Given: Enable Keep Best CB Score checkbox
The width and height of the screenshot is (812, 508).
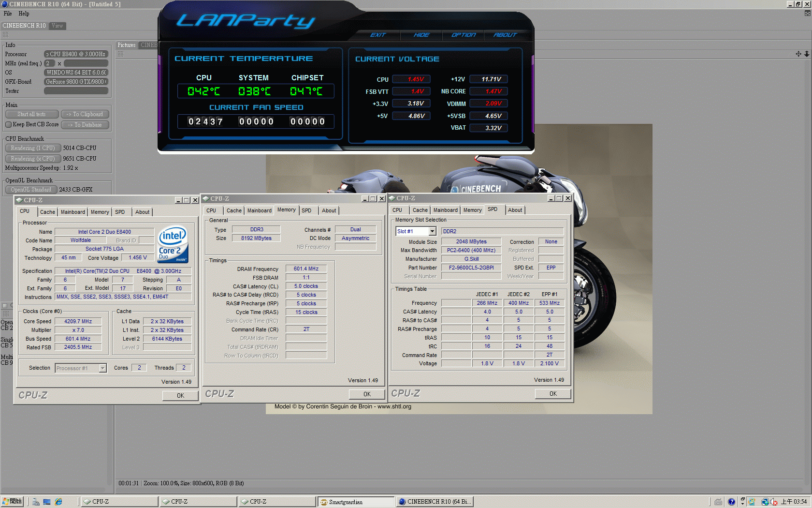Looking at the screenshot, I should [x=8, y=124].
